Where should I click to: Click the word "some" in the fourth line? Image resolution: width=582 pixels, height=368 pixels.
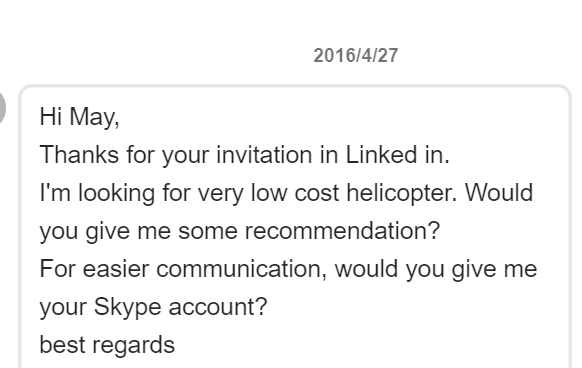point(207,231)
